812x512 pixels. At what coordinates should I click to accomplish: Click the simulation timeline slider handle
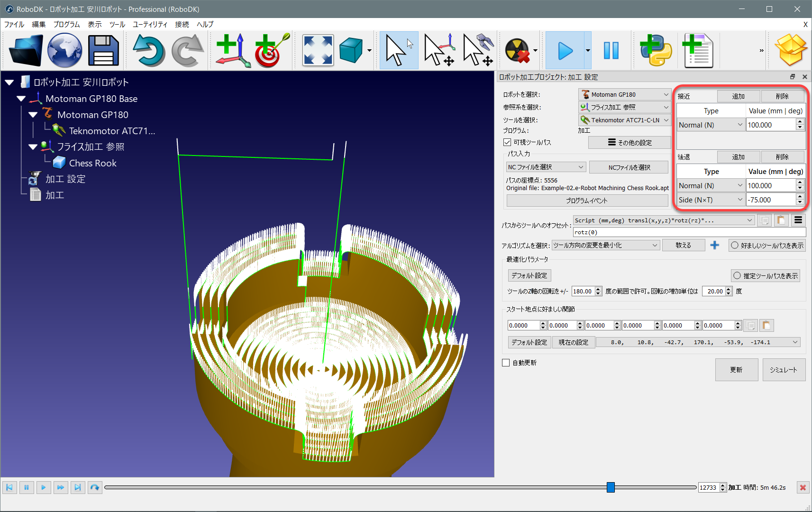coord(611,487)
